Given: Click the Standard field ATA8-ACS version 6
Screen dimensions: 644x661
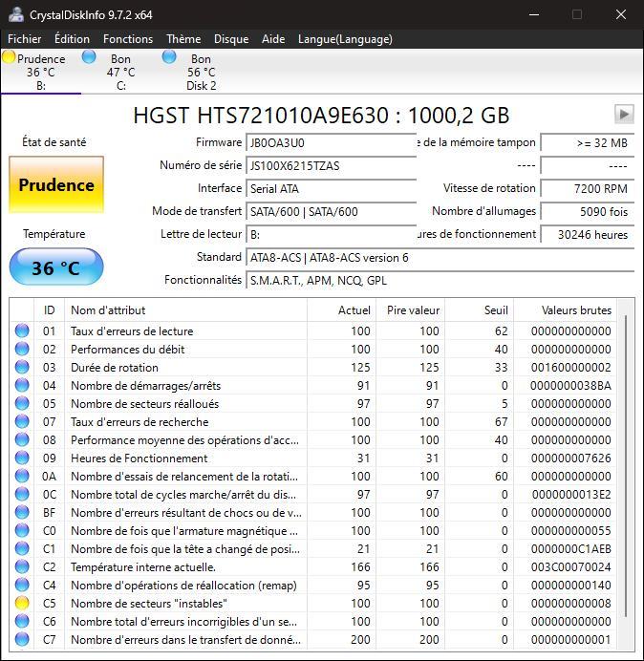Looking at the screenshot, I should [x=440, y=257].
